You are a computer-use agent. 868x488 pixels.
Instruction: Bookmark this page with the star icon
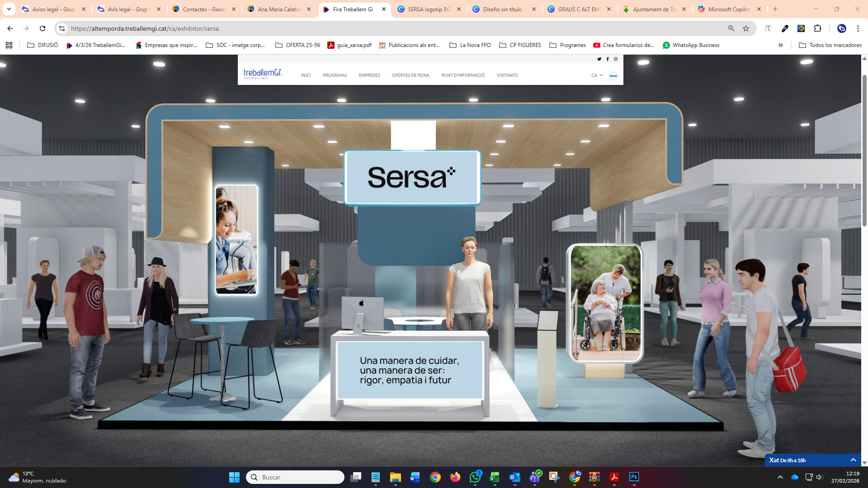(746, 28)
